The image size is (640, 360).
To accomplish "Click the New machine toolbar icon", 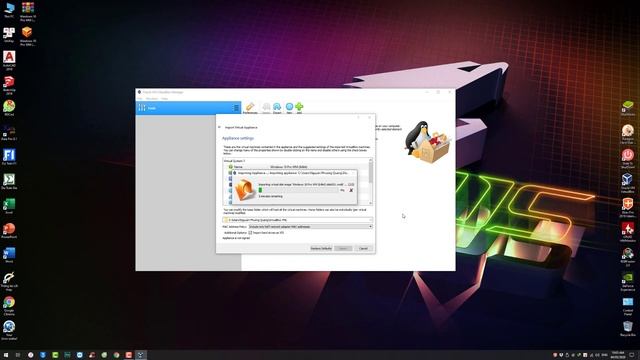I will click(x=289, y=108).
